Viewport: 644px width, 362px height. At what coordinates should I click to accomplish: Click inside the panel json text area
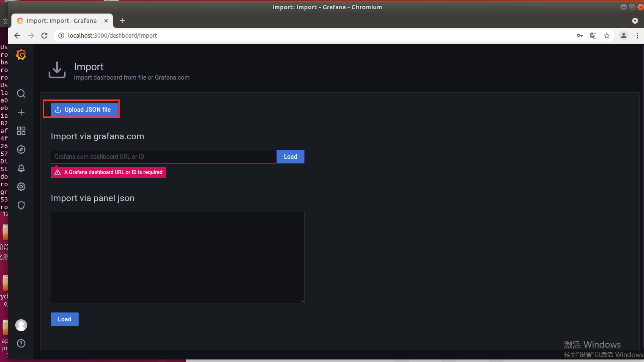[178, 257]
